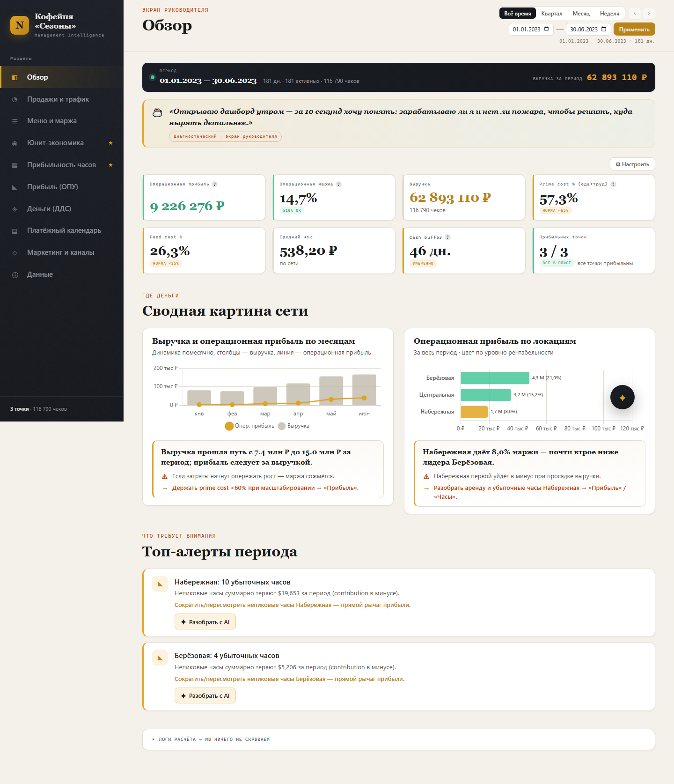This screenshot has height=784, width=674.
Task: Go to the next period arrow
Action: point(649,13)
